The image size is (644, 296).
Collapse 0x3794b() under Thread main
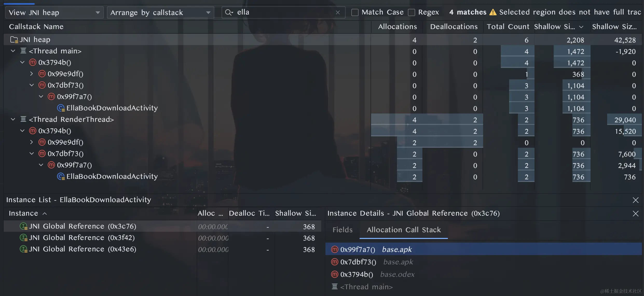[x=22, y=62]
